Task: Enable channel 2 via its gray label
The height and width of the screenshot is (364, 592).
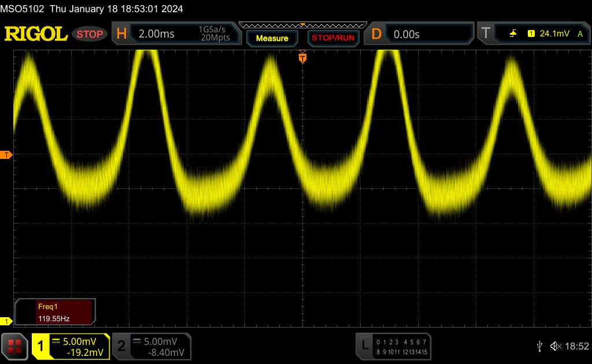Action: point(121,346)
